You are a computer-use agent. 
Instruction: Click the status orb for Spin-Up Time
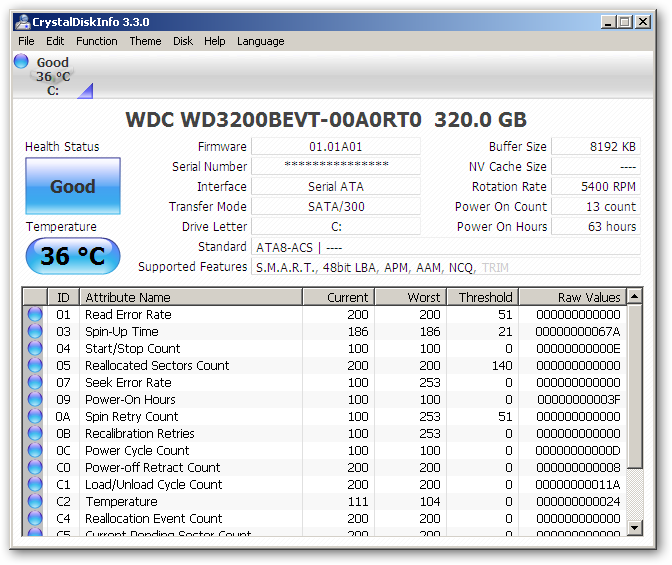point(35,331)
